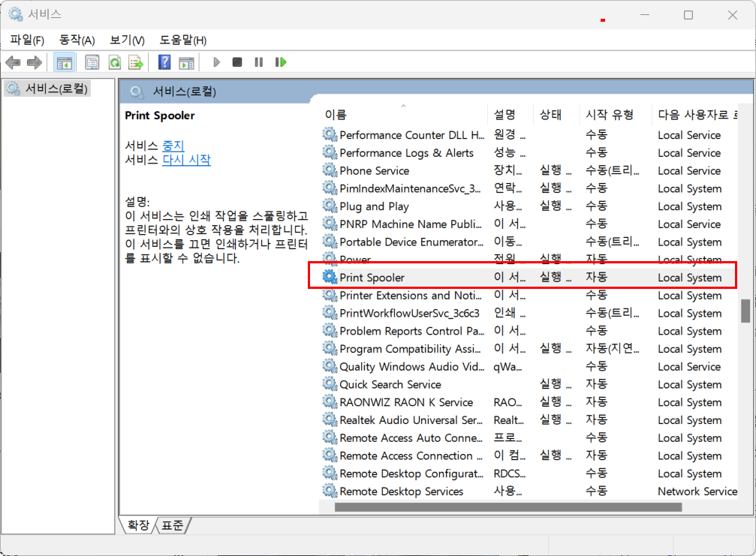This screenshot has width=756, height=556.
Task: Click 자동 startup type in Print Spooler row
Action: pos(596,277)
